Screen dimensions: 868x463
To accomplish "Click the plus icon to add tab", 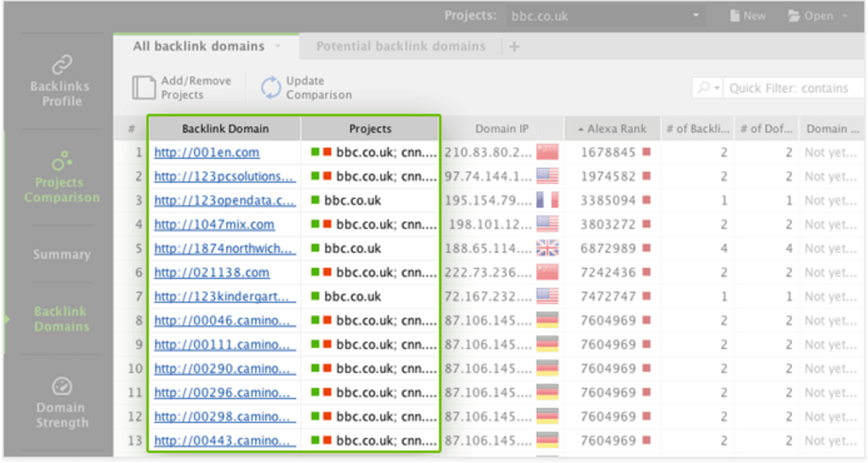I will click(514, 47).
